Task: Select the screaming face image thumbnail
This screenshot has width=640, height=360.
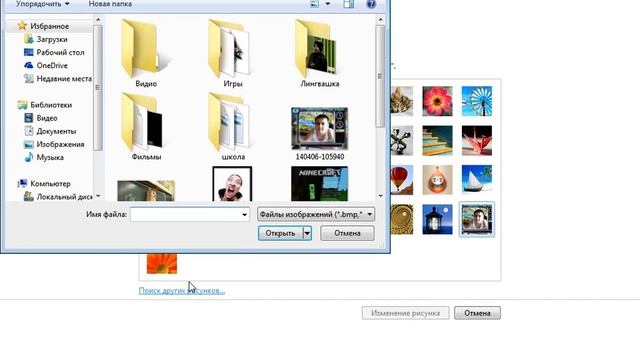Action: pyautogui.click(x=232, y=184)
